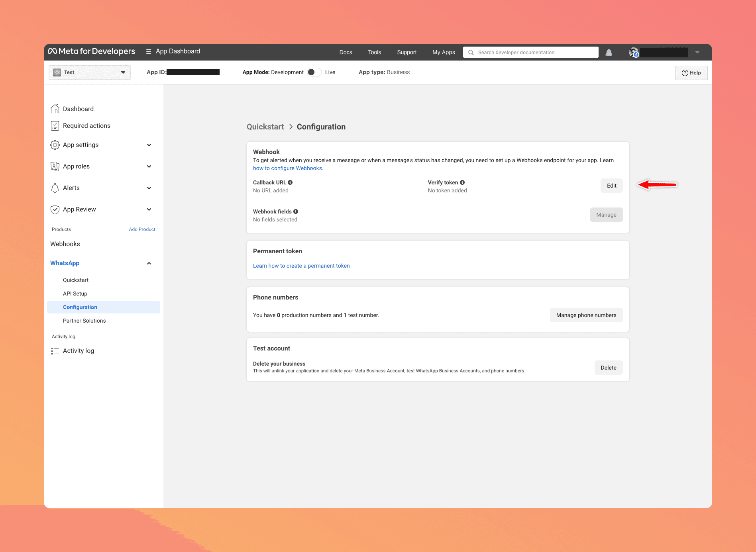
Task: Click the Alerts bell icon in sidebar
Action: (55, 188)
